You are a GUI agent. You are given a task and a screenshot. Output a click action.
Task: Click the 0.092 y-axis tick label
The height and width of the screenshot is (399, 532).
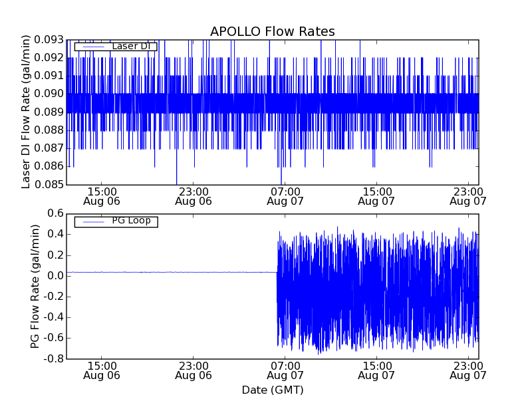[x=49, y=58]
